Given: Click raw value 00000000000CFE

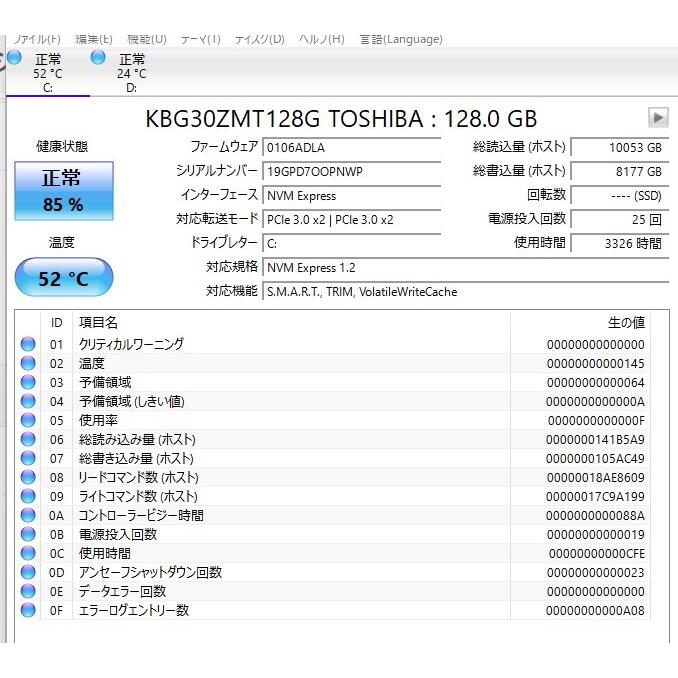Looking at the screenshot, I should 597,554.
